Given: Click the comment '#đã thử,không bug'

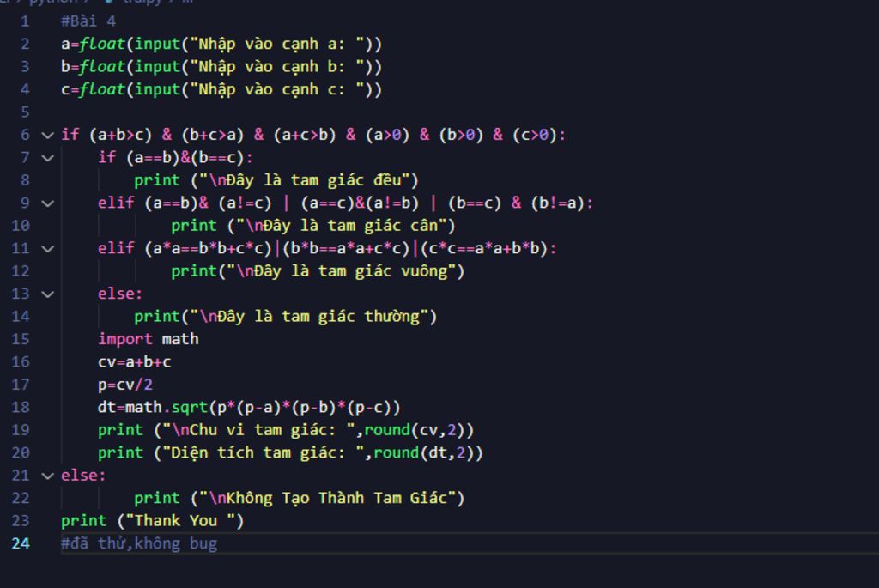Looking at the screenshot, I should coord(139,543).
